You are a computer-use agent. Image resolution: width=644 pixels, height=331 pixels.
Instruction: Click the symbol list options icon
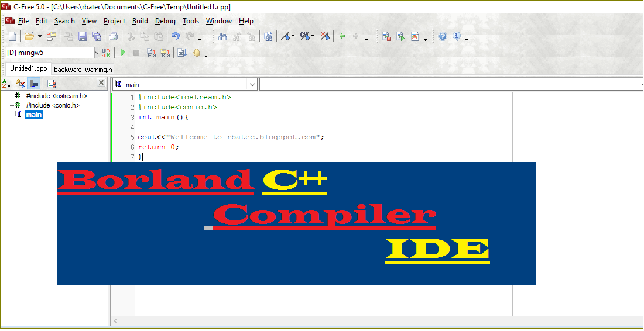click(52, 84)
